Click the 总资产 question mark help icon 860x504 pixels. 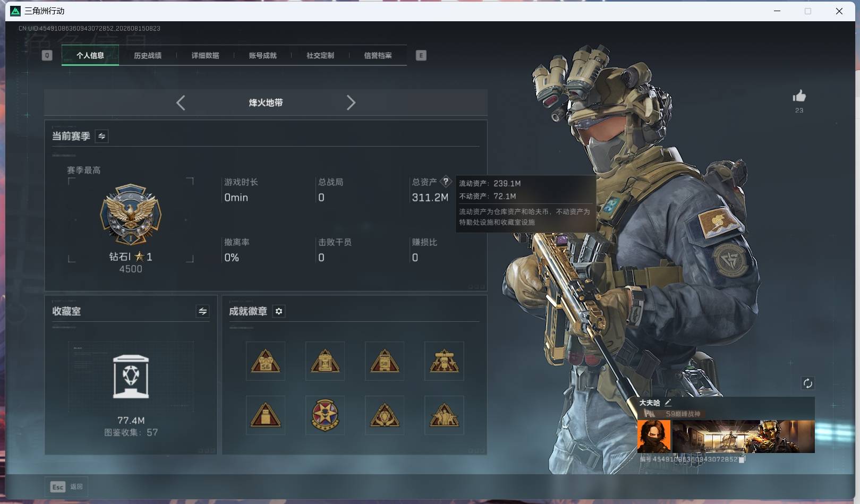[x=446, y=182]
